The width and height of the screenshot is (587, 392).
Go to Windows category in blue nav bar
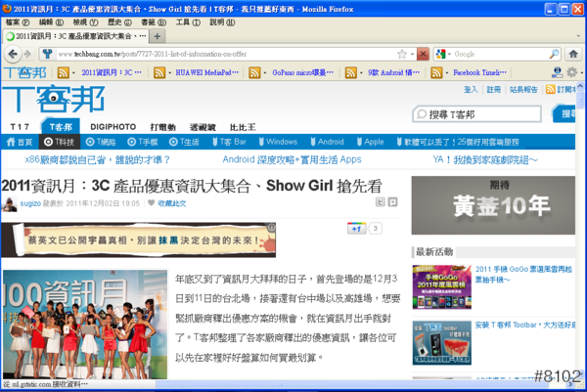(278, 142)
